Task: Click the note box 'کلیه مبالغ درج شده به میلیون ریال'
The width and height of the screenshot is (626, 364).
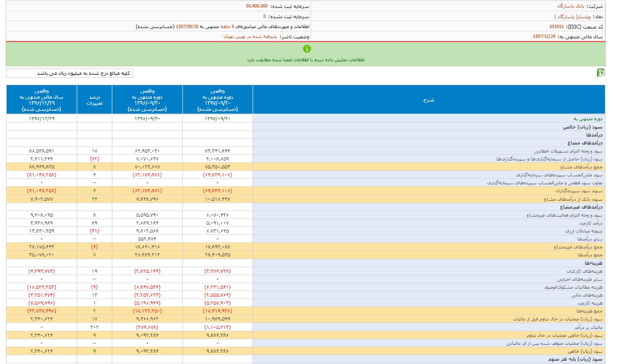Action: click(x=69, y=73)
